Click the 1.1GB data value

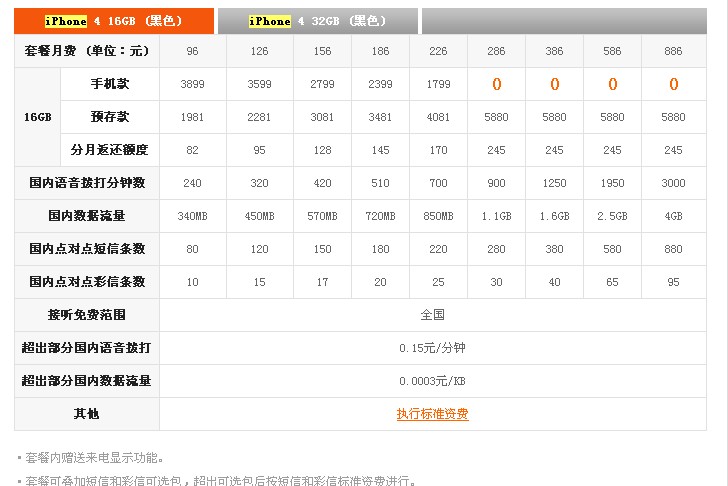click(496, 216)
